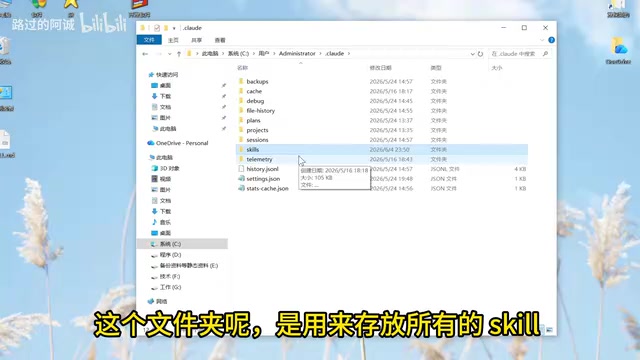This screenshot has height=360, width=640.
Task: Sort by the 修改日期 column header
Action: coord(380,68)
